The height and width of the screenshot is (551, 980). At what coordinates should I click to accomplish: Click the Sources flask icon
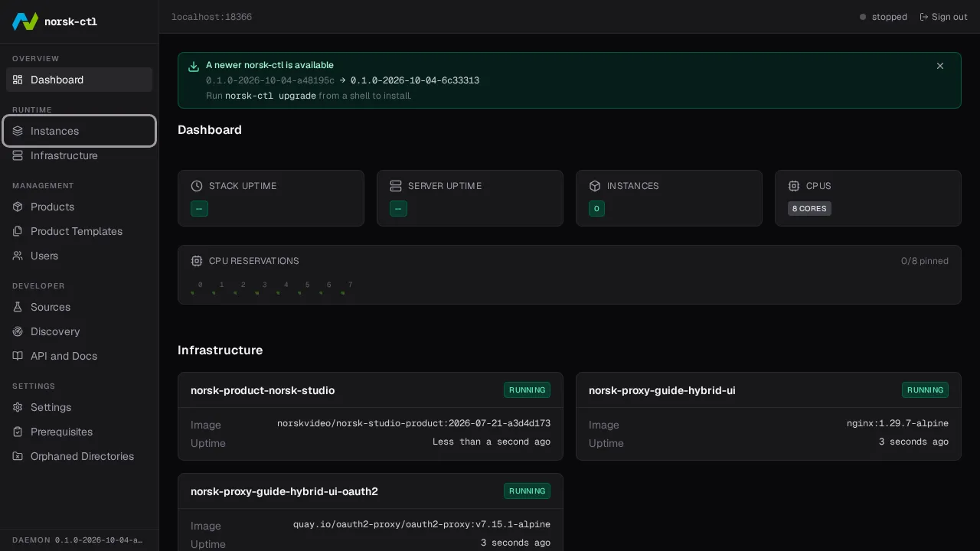click(x=18, y=307)
